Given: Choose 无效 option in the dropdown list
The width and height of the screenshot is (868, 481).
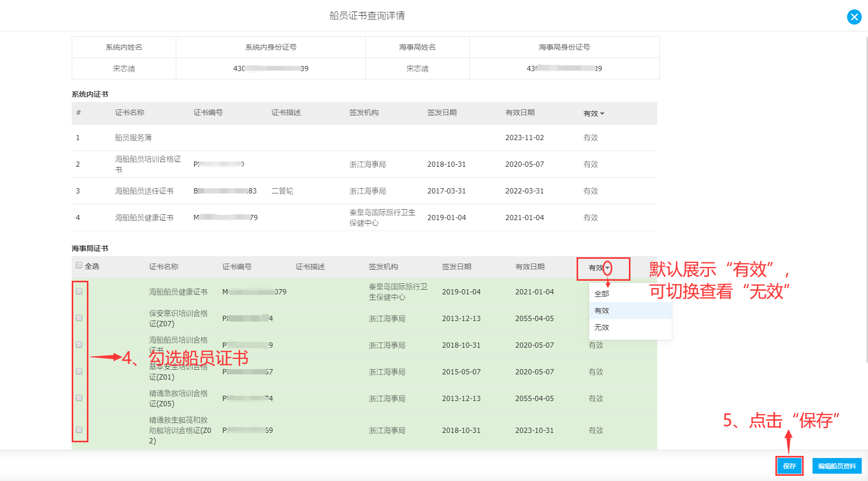Looking at the screenshot, I should click(630, 327).
